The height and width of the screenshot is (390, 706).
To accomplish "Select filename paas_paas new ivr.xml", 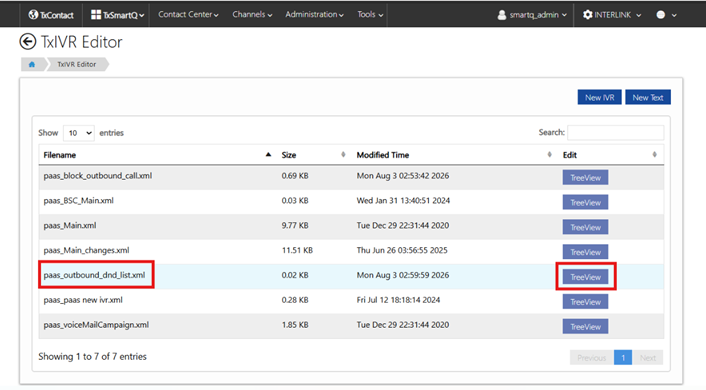I will point(83,299).
